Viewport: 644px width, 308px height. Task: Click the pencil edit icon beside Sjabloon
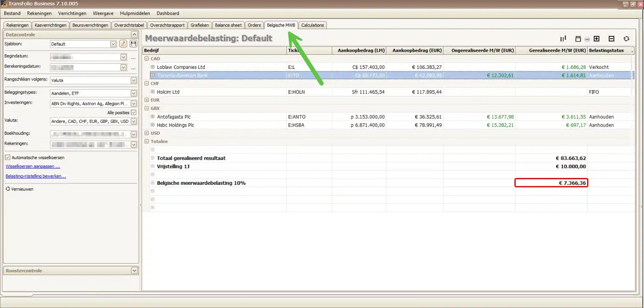tap(123, 44)
